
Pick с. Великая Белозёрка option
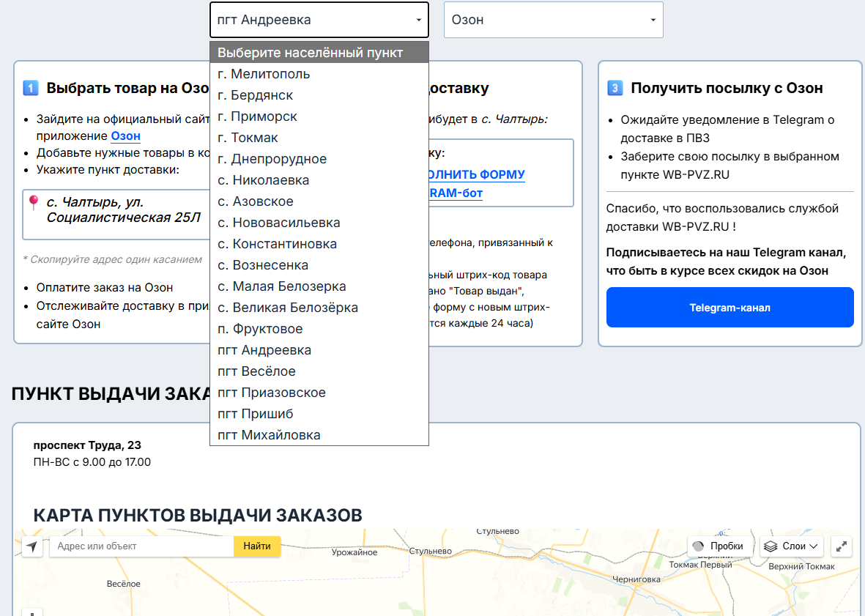point(319,307)
